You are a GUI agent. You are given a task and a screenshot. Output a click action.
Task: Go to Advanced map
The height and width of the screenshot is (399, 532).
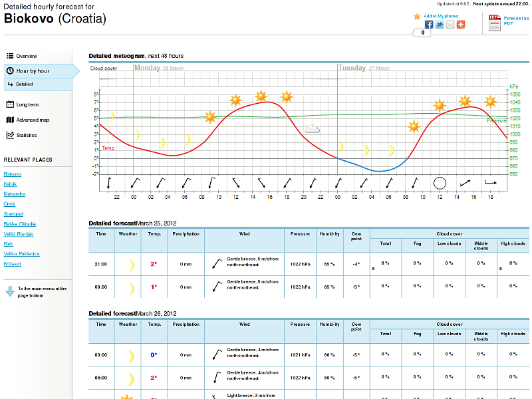[33, 120]
